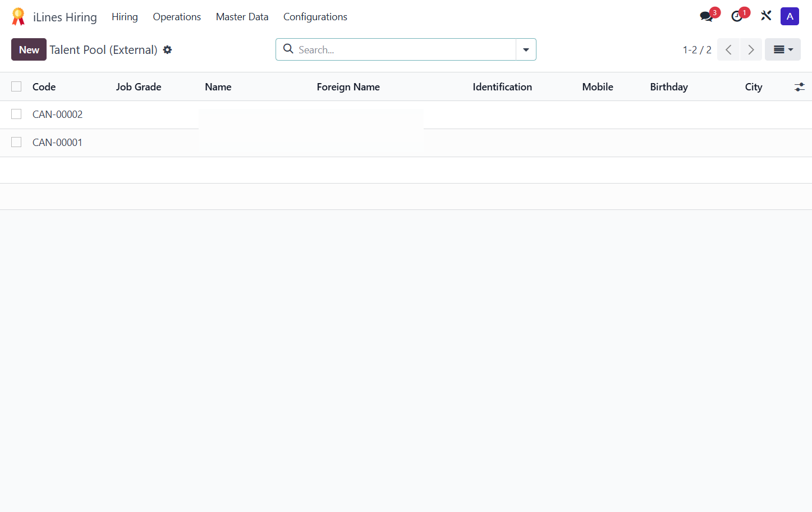Open the developer tools wrench icon
The image size is (812, 512).
pos(766,16)
